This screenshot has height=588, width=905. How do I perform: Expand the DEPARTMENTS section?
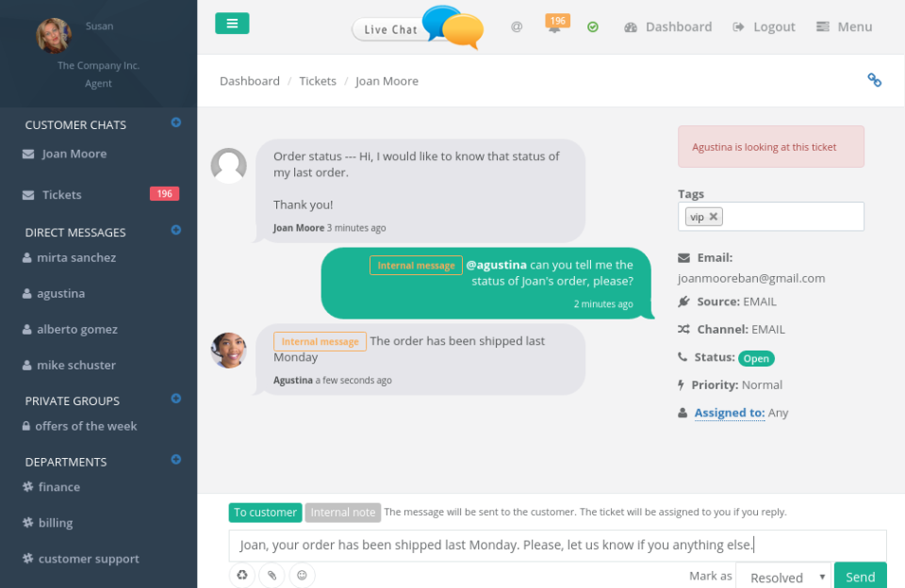(175, 460)
